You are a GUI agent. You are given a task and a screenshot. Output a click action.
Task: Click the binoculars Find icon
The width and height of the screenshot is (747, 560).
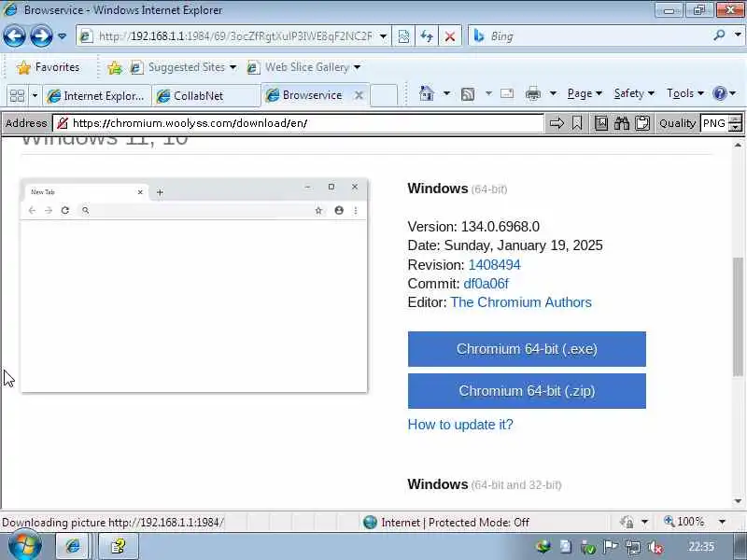622,123
